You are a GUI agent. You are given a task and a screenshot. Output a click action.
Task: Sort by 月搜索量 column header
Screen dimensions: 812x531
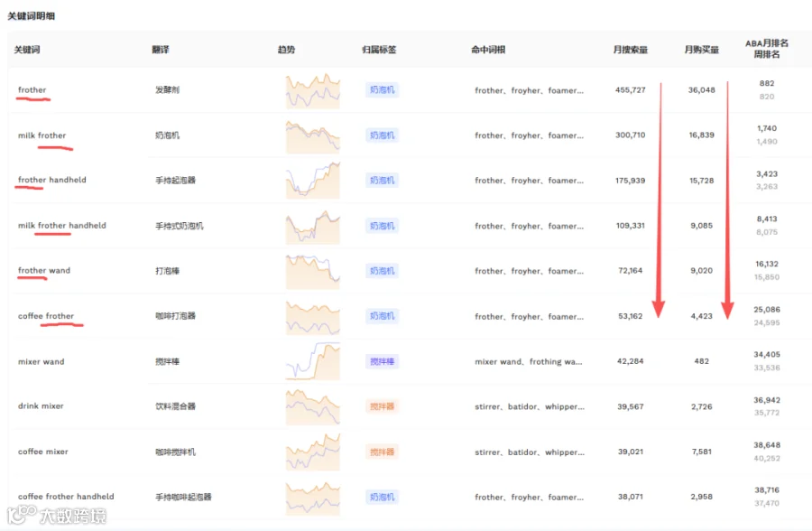pos(631,50)
